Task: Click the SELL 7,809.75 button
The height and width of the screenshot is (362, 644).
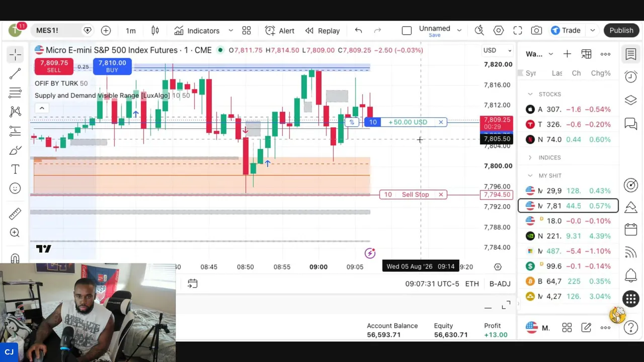Action: click(54, 66)
